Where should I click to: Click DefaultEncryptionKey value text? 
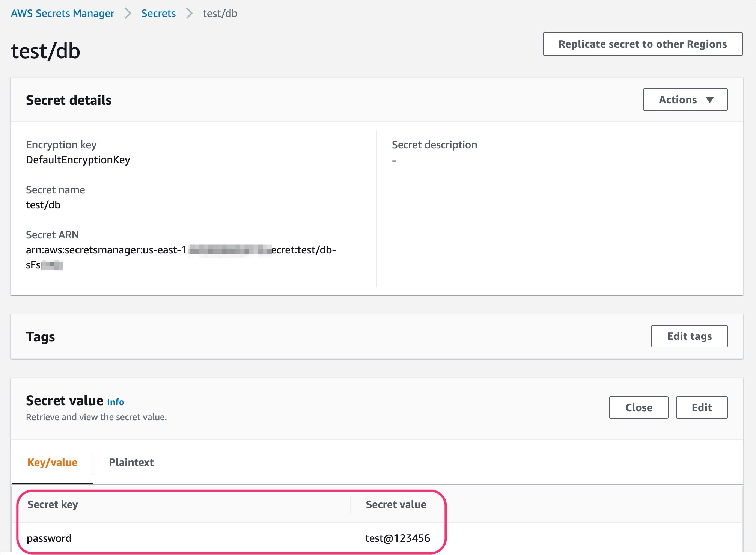(x=78, y=160)
